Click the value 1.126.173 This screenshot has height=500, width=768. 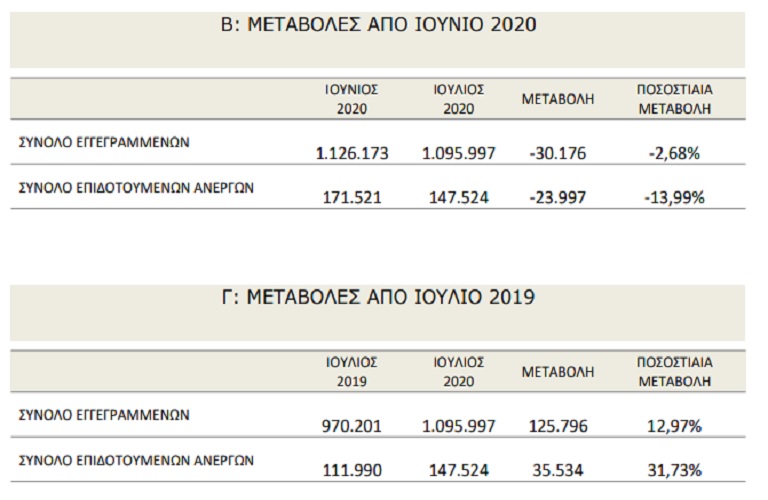click(351, 154)
